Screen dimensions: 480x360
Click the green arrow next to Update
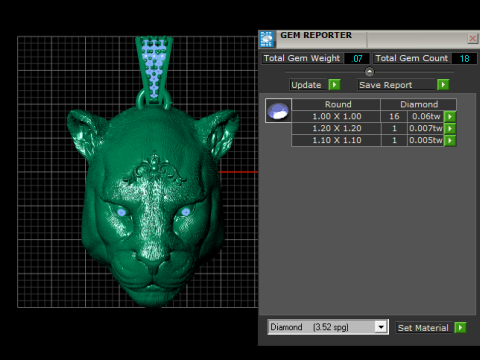[334, 85]
